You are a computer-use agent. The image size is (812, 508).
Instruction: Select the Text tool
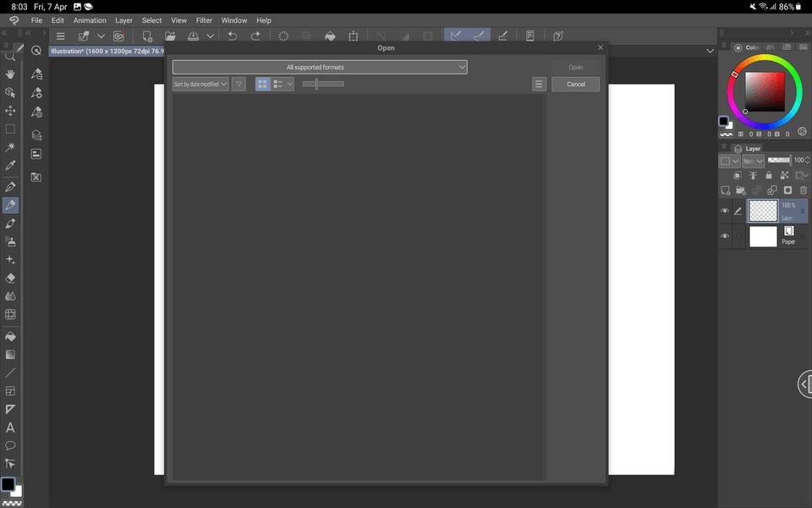pyautogui.click(x=10, y=428)
